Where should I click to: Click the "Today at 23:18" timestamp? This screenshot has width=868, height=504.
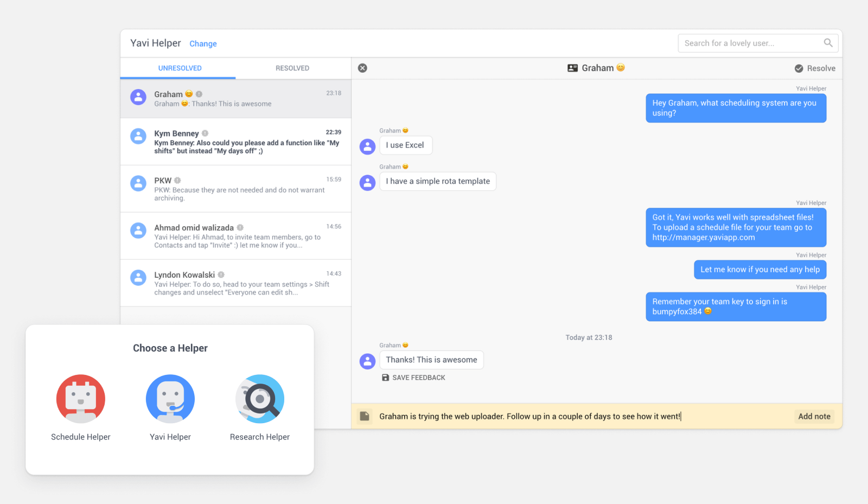pyautogui.click(x=589, y=337)
